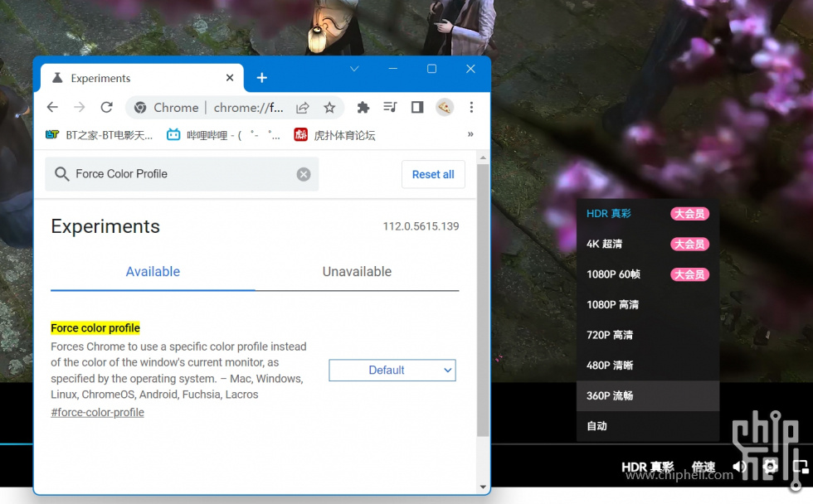Click the scrollbar down arrow in Chrome
The height and width of the screenshot is (504, 813).
(483, 487)
